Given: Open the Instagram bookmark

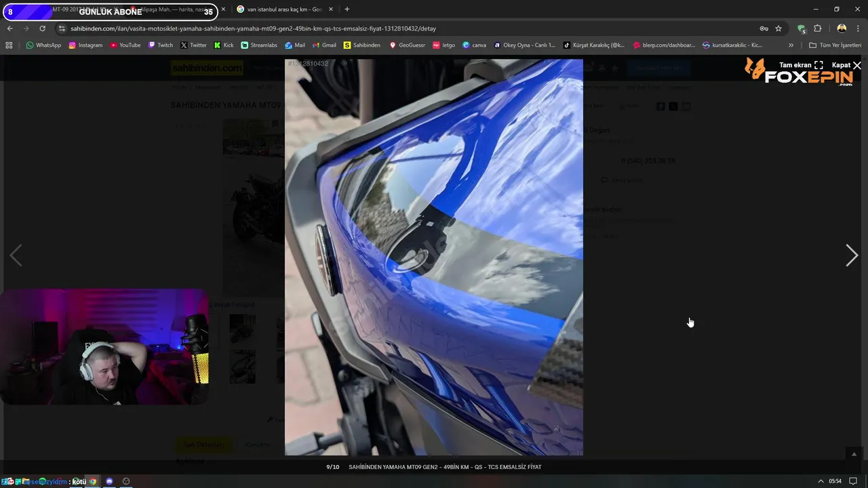Looking at the screenshot, I should tap(85, 45).
